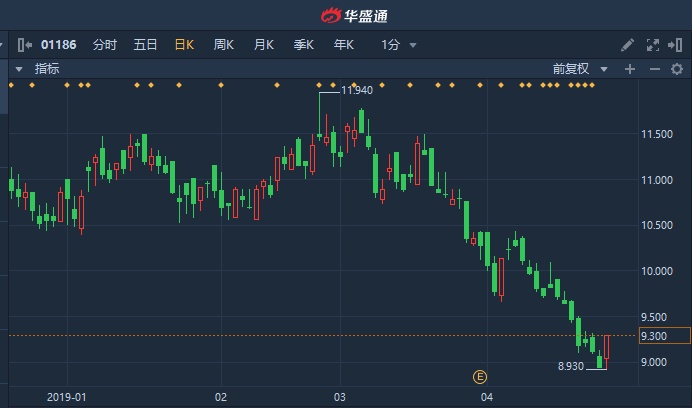Switch to 分时 intraday view
The height and width of the screenshot is (408, 692).
tap(105, 45)
